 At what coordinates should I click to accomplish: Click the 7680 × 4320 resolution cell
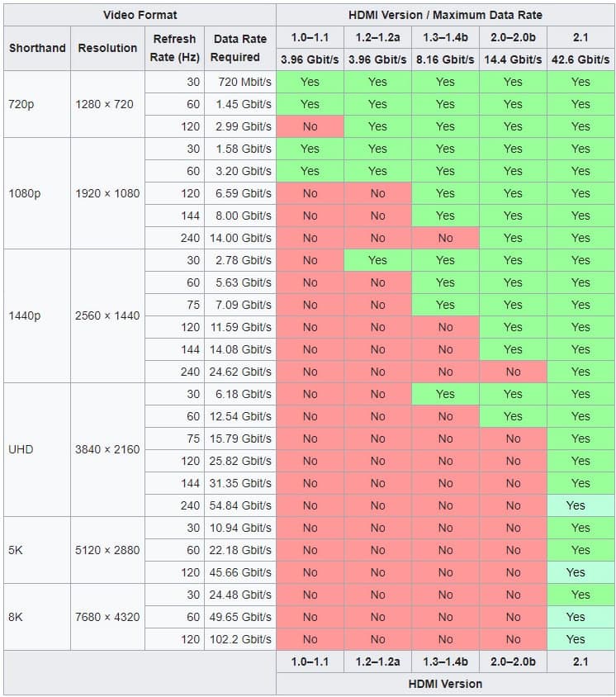click(x=107, y=617)
